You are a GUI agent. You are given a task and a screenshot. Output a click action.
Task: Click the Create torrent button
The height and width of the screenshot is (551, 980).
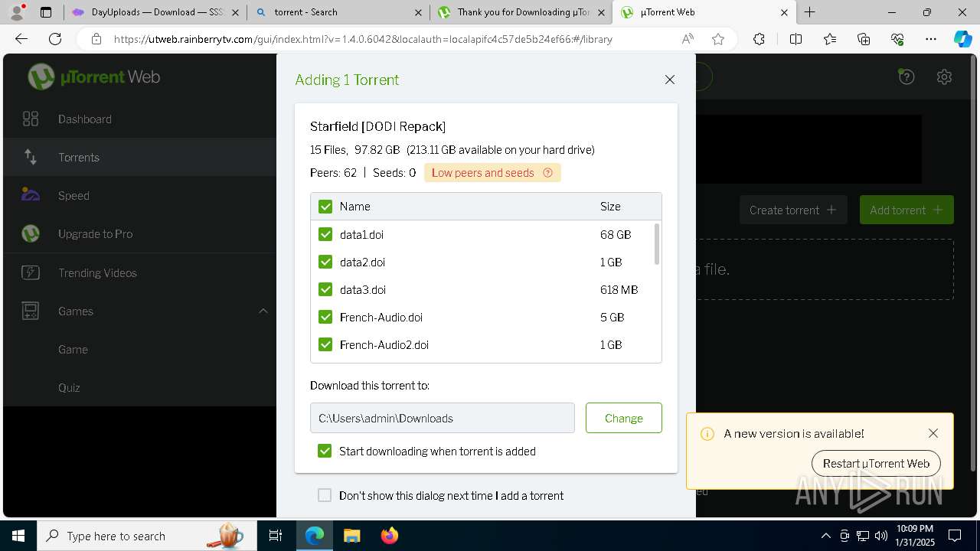coord(793,210)
